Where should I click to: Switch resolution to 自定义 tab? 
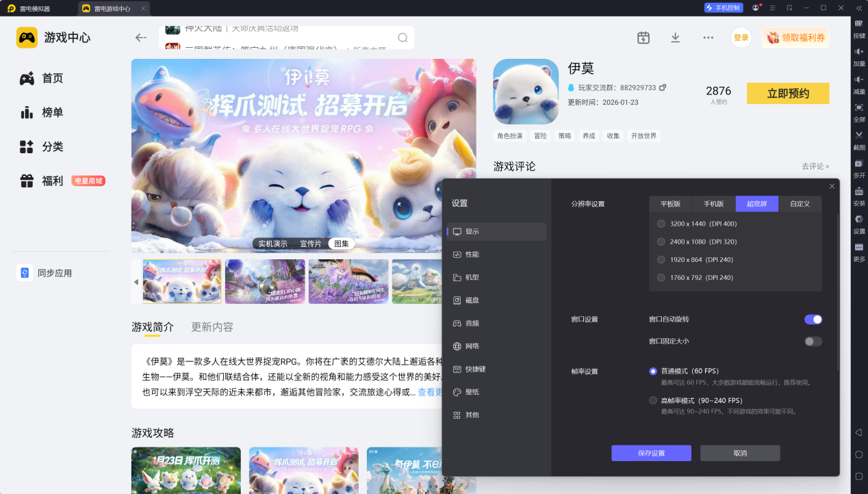pyautogui.click(x=800, y=204)
